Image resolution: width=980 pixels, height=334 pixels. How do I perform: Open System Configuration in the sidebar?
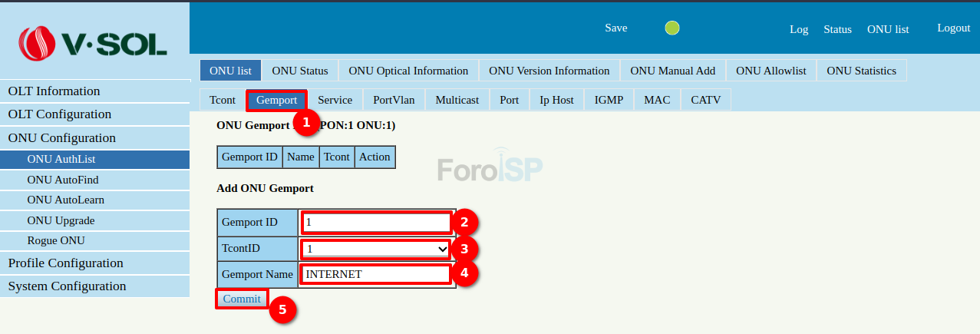coord(68,286)
